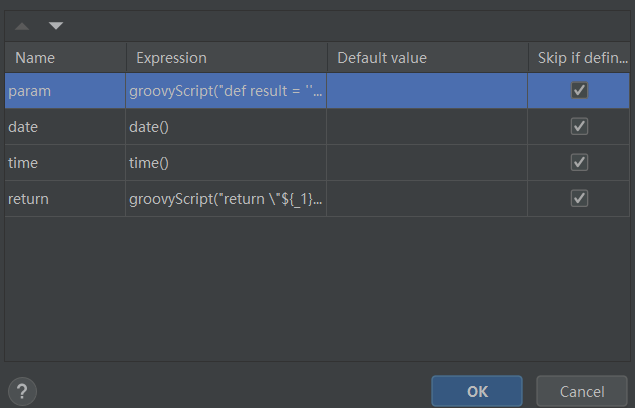This screenshot has width=635, height=408.
Task: Toggle Skip if defined for time row
Action: click(579, 163)
